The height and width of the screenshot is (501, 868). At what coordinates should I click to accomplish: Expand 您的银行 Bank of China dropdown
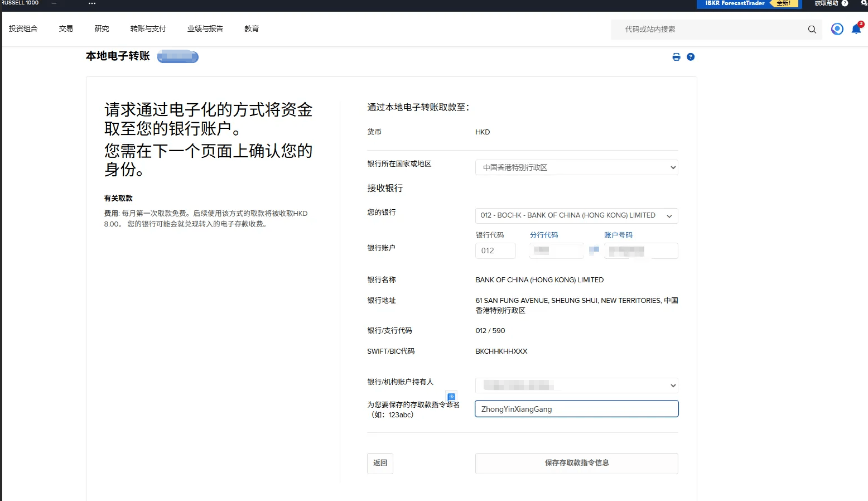pyautogui.click(x=576, y=215)
